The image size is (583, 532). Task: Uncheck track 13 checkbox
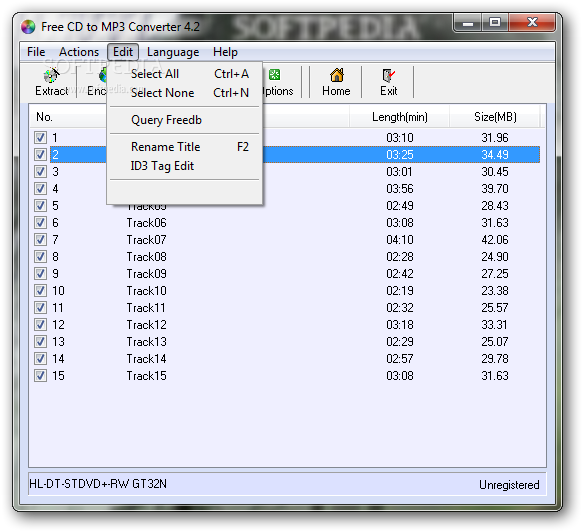tap(40, 341)
